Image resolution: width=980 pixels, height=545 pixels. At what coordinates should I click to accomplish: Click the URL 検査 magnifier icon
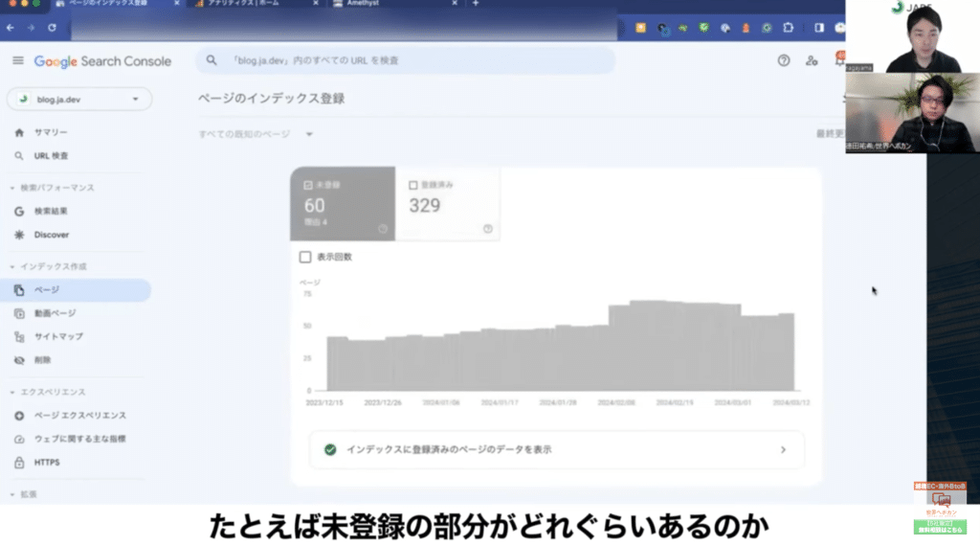tap(19, 156)
